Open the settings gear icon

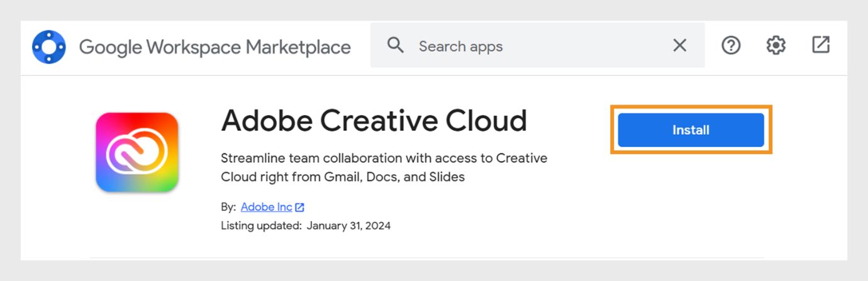coord(776,45)
